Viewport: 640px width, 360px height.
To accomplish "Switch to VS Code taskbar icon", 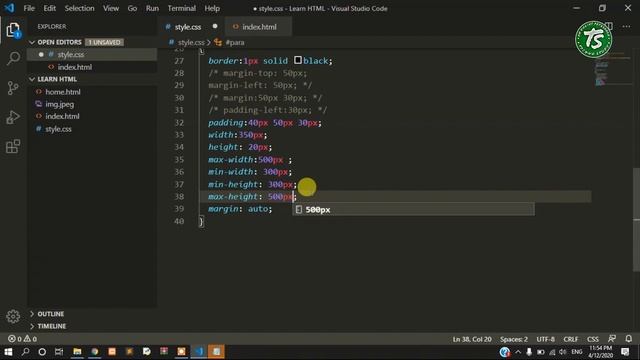I will point(199,351).
